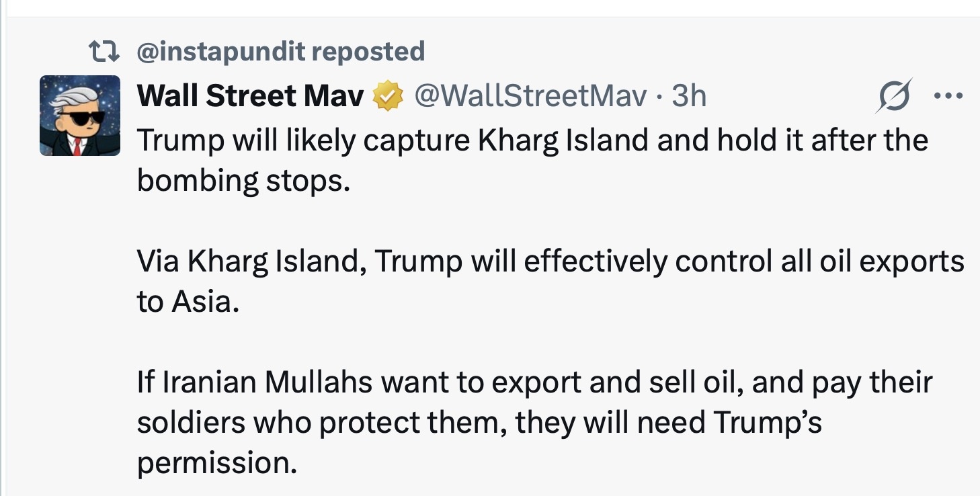Click the word "Trump's" in the last paragraph

(767, 422)
